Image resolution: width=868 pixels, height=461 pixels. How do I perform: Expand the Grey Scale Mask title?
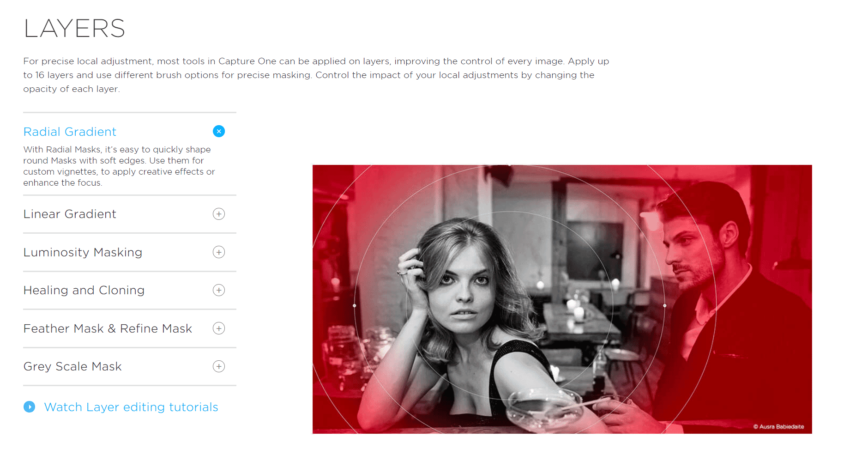(72, 367)
